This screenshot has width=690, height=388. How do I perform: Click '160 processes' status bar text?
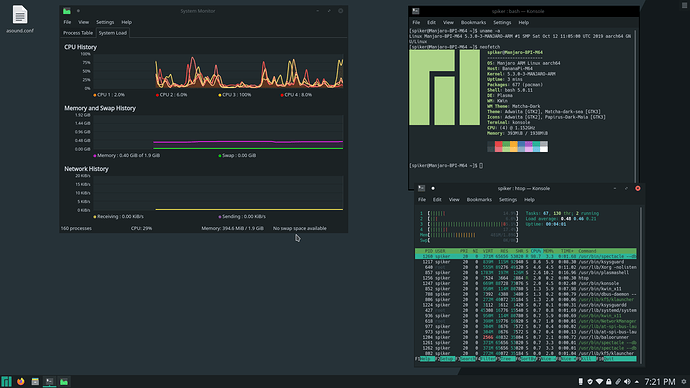click(76, 228)
